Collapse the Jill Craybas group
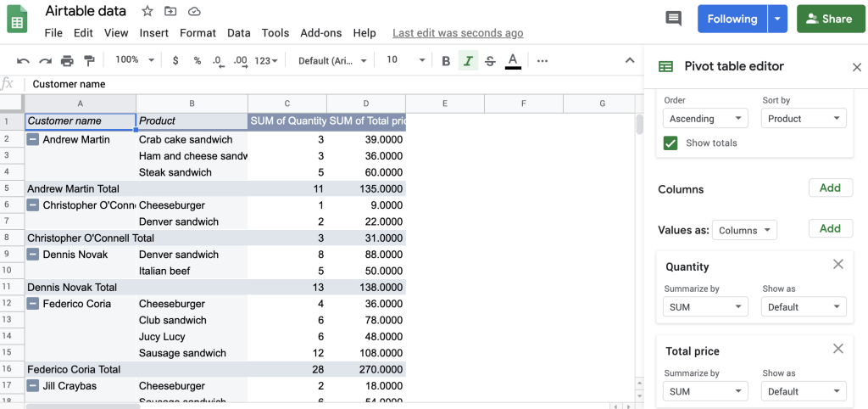The width and height of the screenshot is (868, 409). (33, 386)
